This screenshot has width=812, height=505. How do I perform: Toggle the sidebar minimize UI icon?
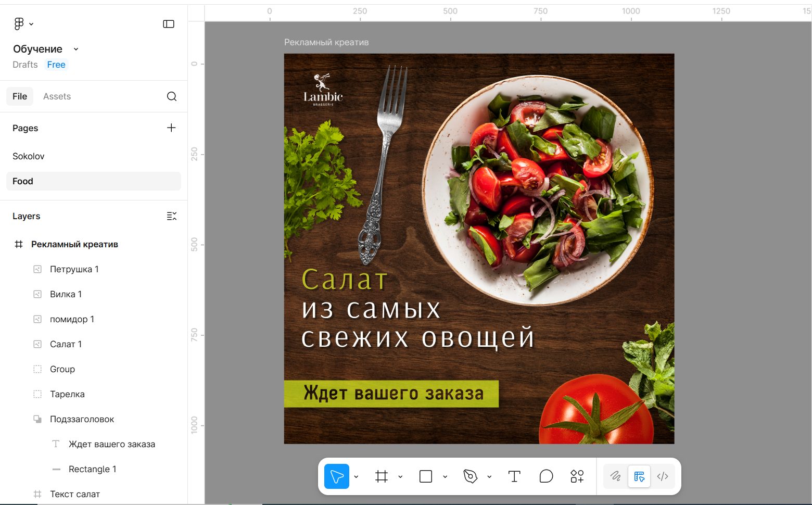169,24
